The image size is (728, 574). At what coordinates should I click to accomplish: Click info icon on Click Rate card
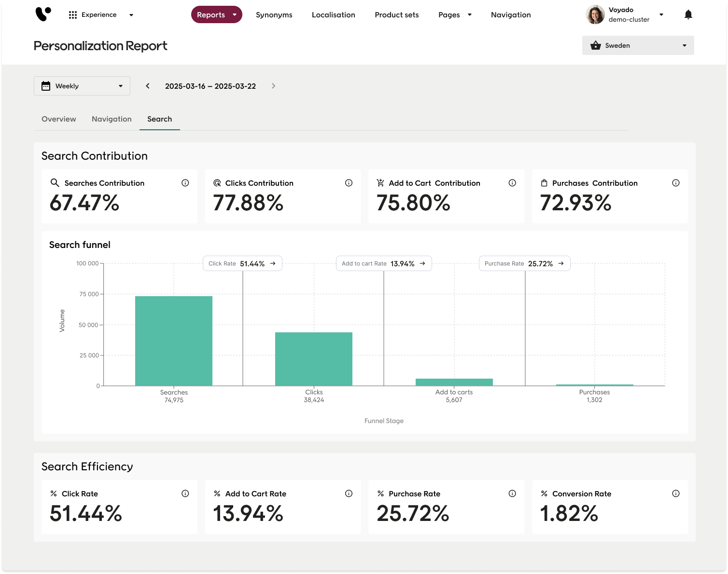click(185, 493)
